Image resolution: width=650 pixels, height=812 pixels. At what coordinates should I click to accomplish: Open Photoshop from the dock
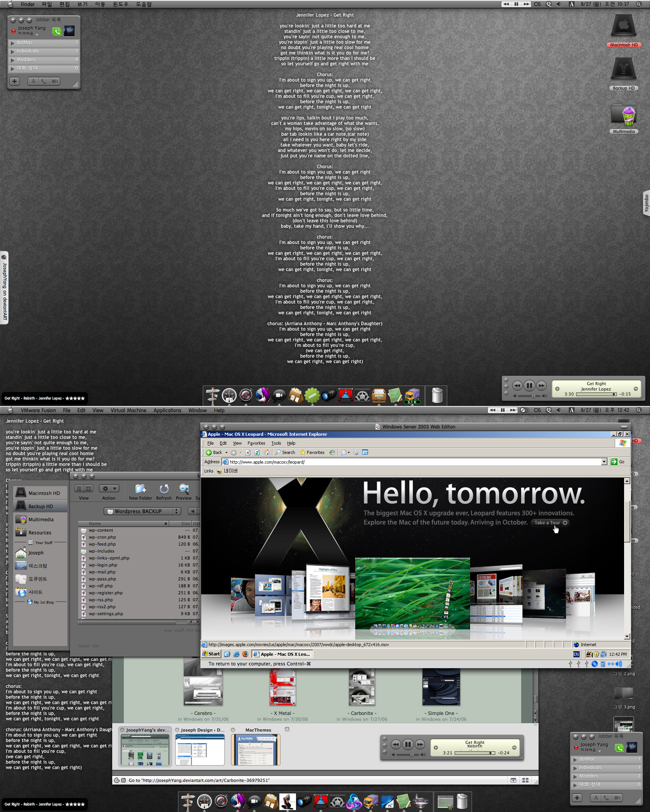click(387, 802)
